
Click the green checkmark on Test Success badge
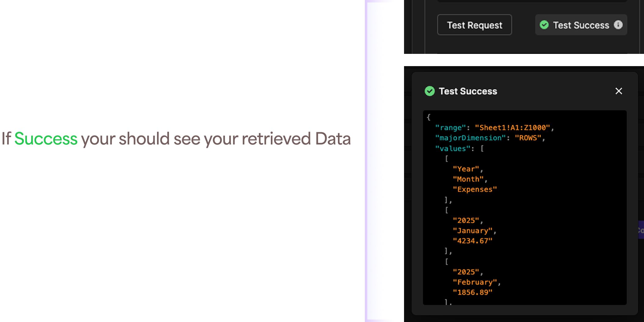tap(544, 25)
